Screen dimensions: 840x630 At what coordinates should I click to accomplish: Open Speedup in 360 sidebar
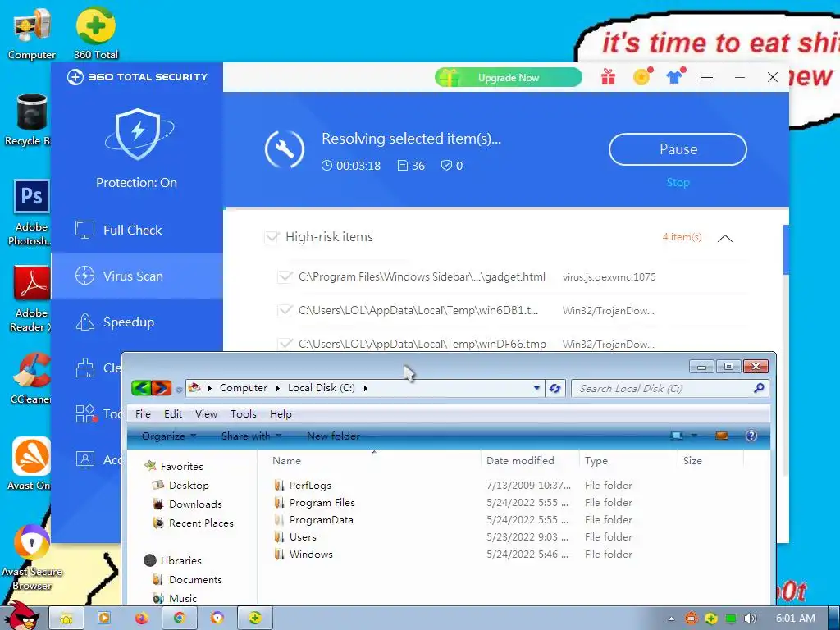[x=137, y=322]
